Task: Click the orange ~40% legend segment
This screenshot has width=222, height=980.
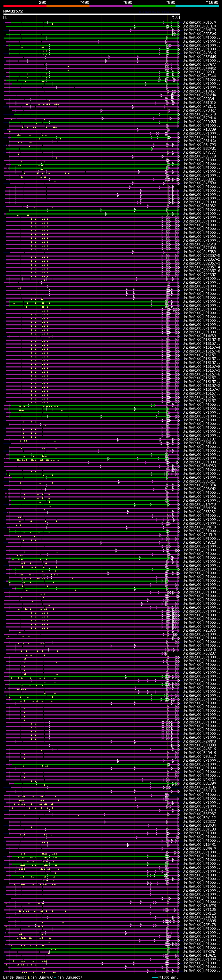Action: [68, 6]
